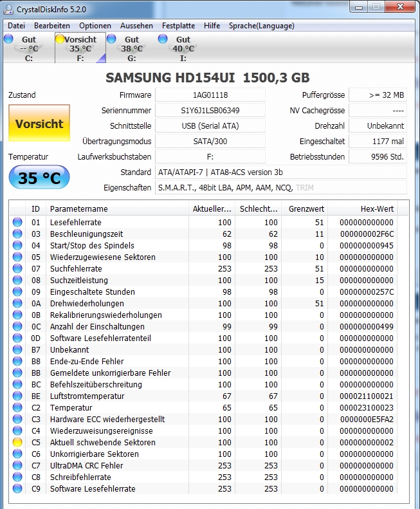Click the status orb for Hardware ECC wiederhergestellt
This screenshot has height=509, width=420.
pyautogui.click(x=17, y=419)
